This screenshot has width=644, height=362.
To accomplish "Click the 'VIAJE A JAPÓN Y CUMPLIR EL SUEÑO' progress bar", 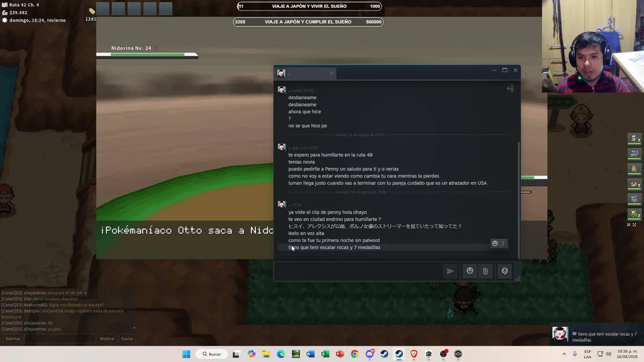I will pyautogui.click(x=308, y=22).
